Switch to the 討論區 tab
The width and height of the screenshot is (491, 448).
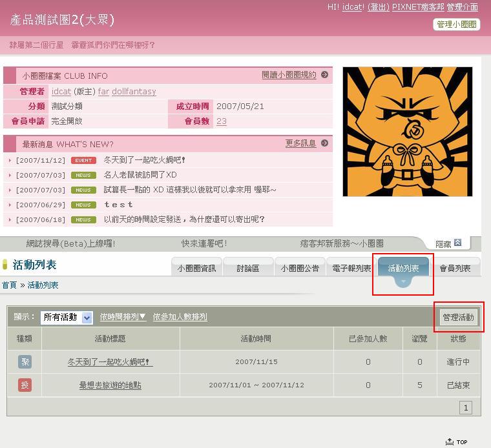(248, 268)
